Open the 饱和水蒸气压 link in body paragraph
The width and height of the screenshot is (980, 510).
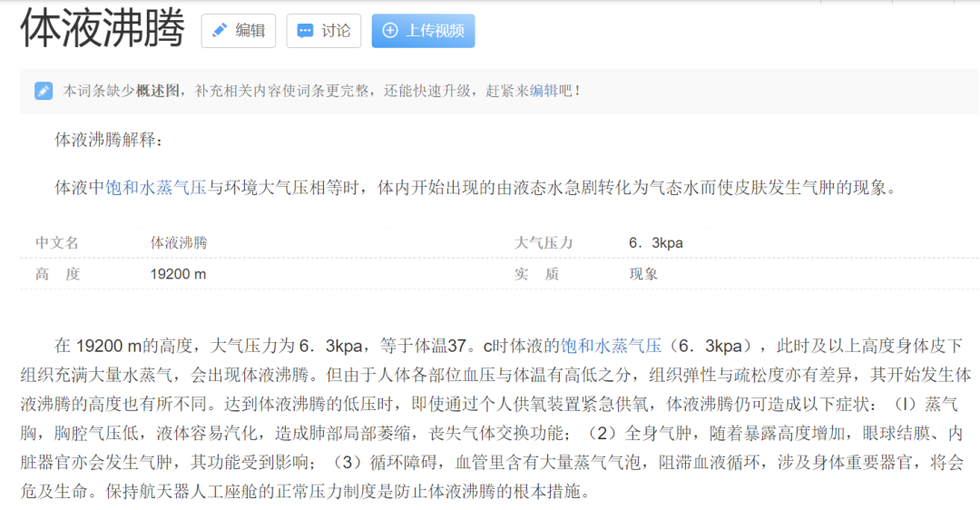tap(611, 346)
